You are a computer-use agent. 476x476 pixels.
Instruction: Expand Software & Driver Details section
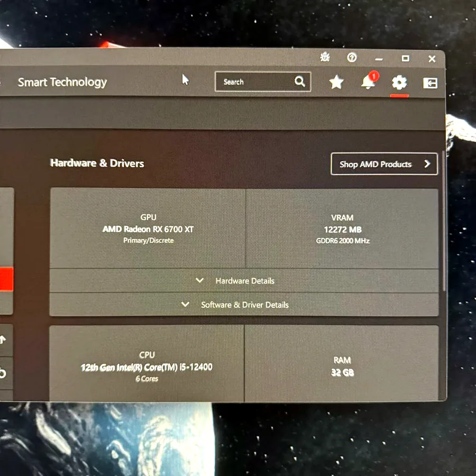point(244,305)
